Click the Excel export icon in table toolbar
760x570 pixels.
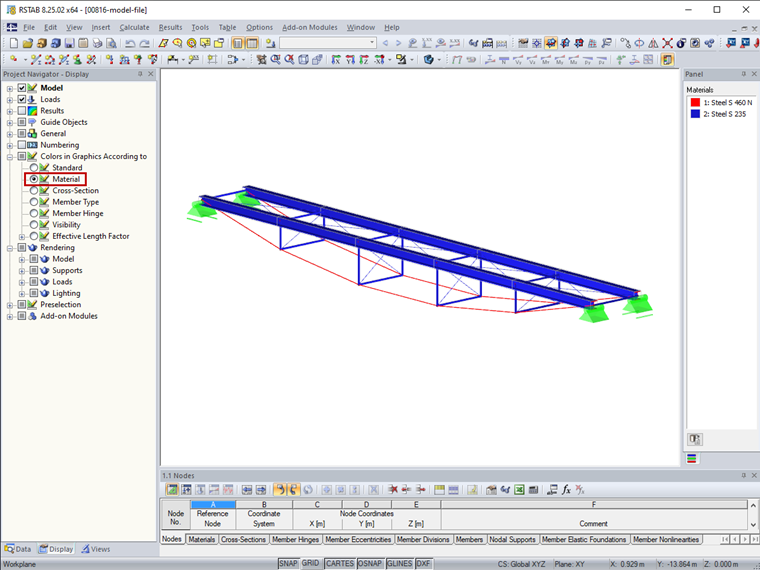[x=519, y=490]
